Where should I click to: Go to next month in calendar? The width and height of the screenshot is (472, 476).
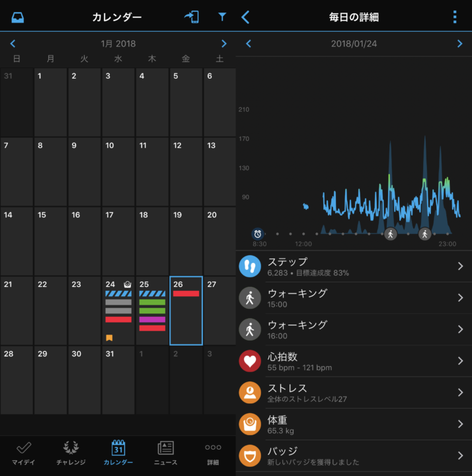223,44
